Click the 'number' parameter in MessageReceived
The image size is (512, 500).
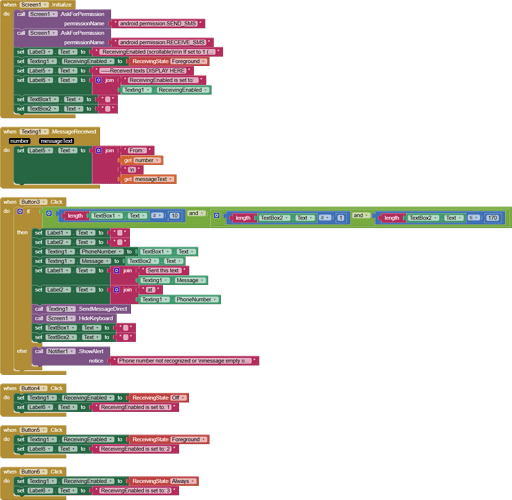pyautogui.click(x=20, y=141)
